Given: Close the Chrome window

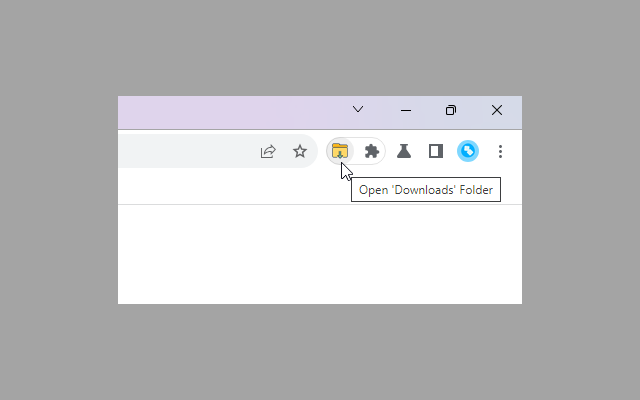Looking at the screenshot, I should [497, 110].
